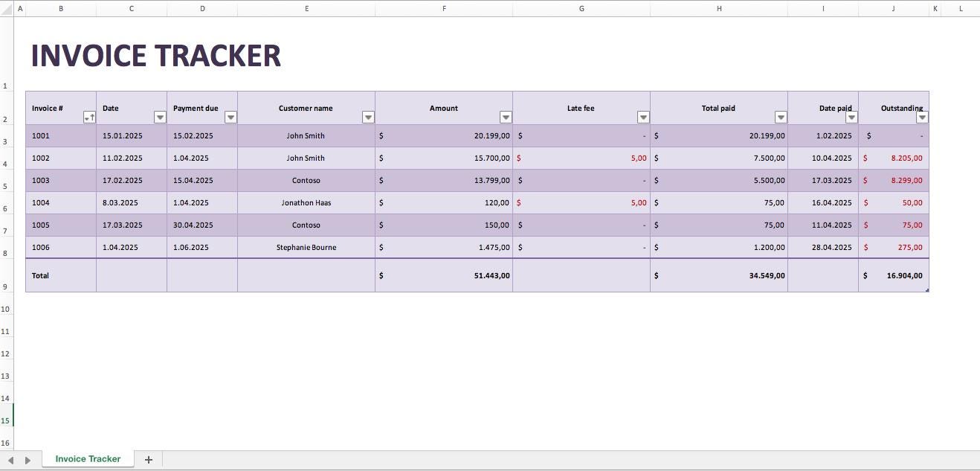This screenshot has height=471, width=980.
Task: Select total paid cell 7.500,00
Action: (x=719, y=158)
